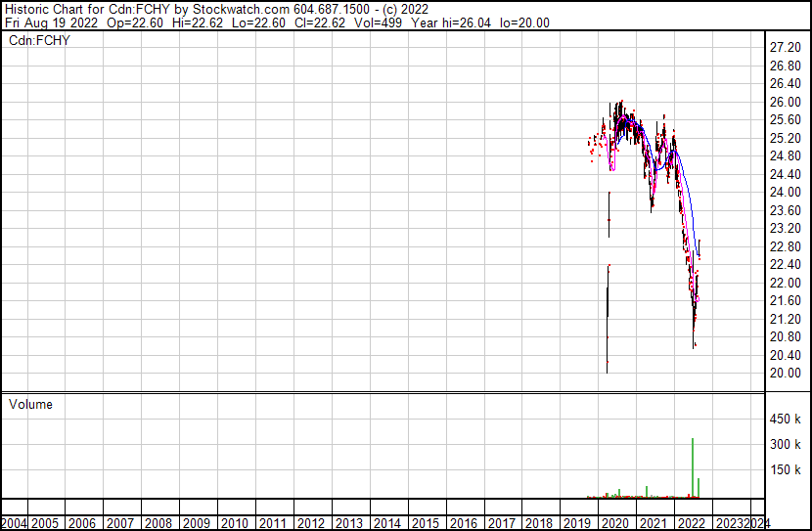Click the 24.00 price level label
This screenshot has height=531, width=812.
(787, 193)
